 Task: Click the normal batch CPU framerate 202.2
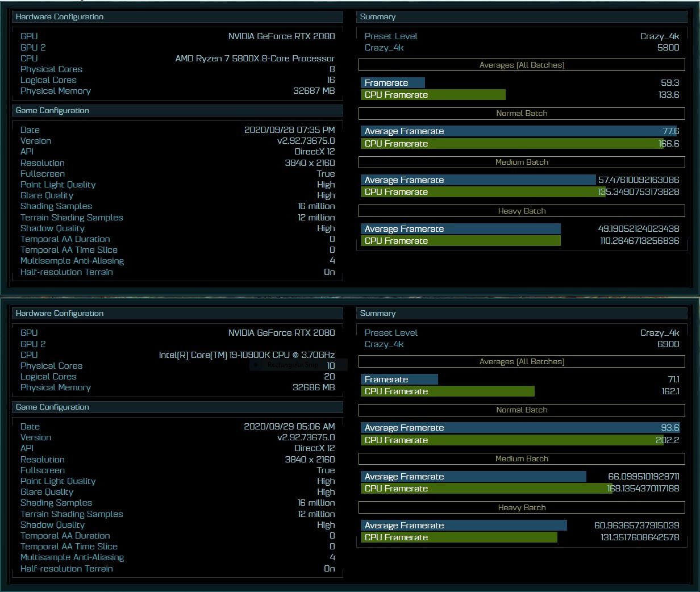(668, 440)
